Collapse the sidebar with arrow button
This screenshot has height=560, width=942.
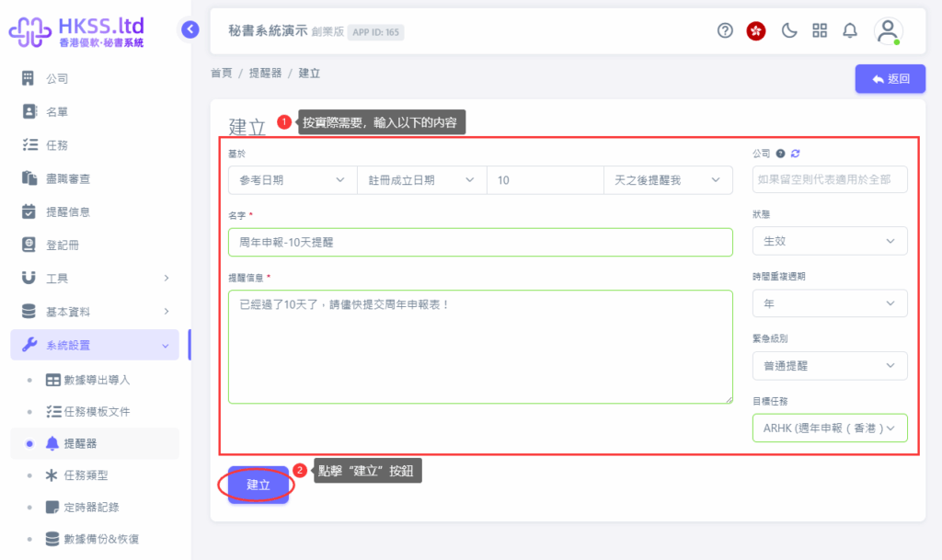pyautogui.click(x=190, y=29)
